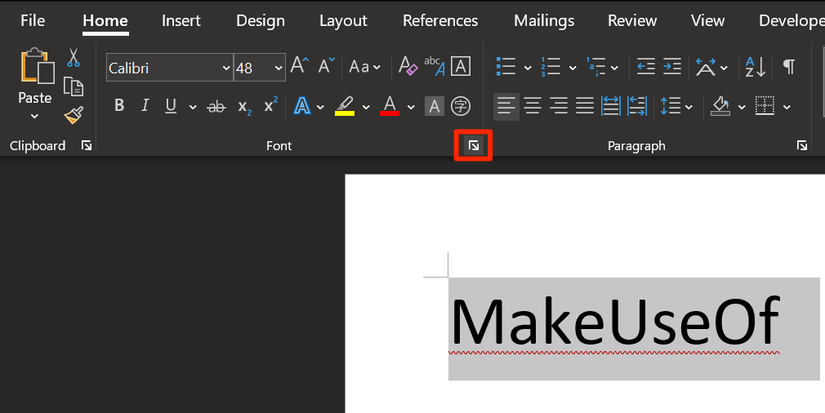Image resolution: width=825 pixels, height=413 pixels.
Task: Open the Font dialog launcher
Action: (474, 145)
